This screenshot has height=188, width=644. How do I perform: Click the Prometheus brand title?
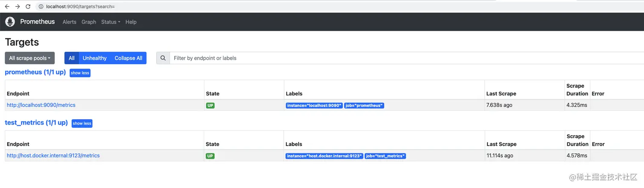point(37,22)
